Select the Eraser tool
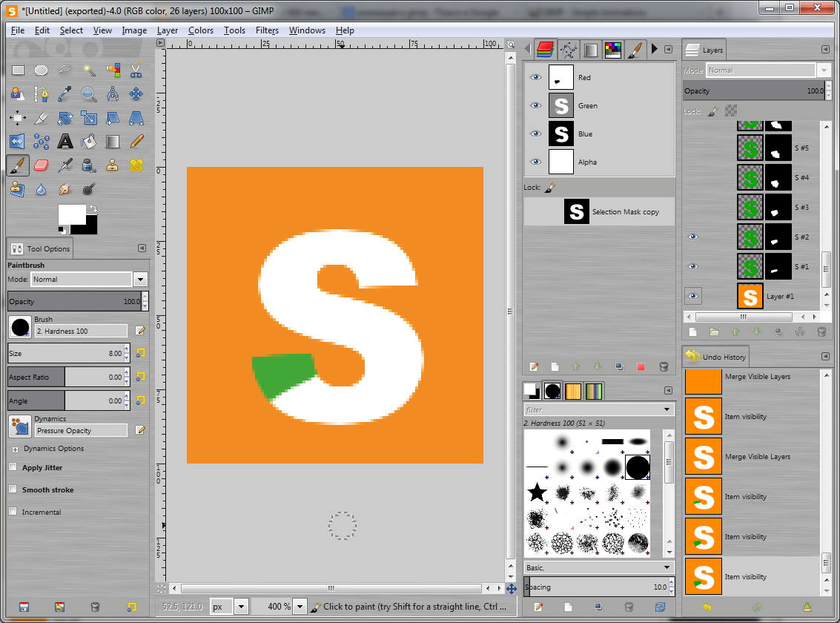Image resolution: width=840 pixels, height=623 pixels. tap(42, 165)
